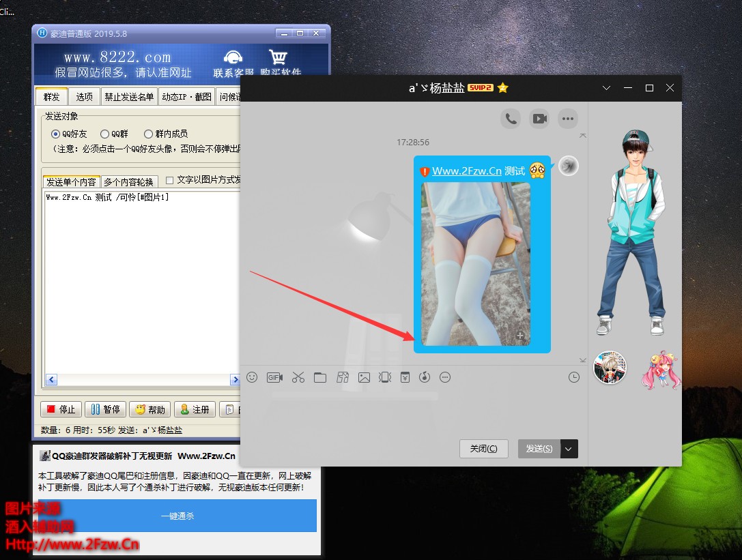Switch to the 选项 tab
This screenshot has width=742, height=560.
[84, 96]
